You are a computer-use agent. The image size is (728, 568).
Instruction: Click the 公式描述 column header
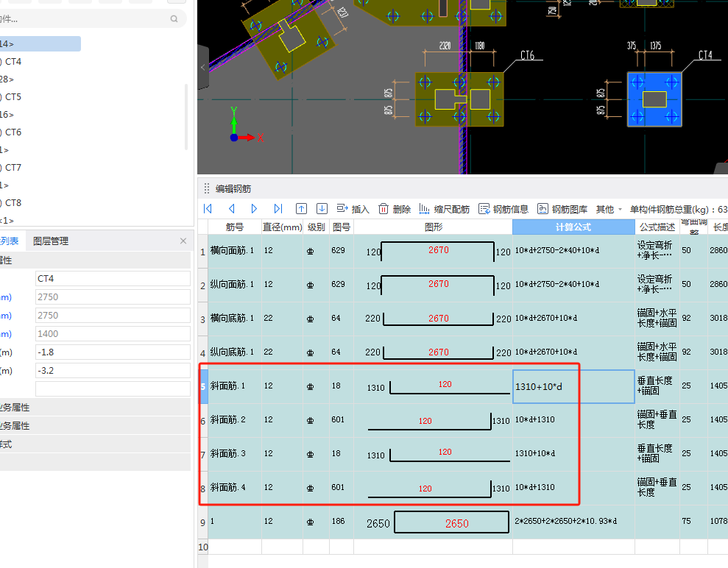pyautogui.click(x=657, y=227)
